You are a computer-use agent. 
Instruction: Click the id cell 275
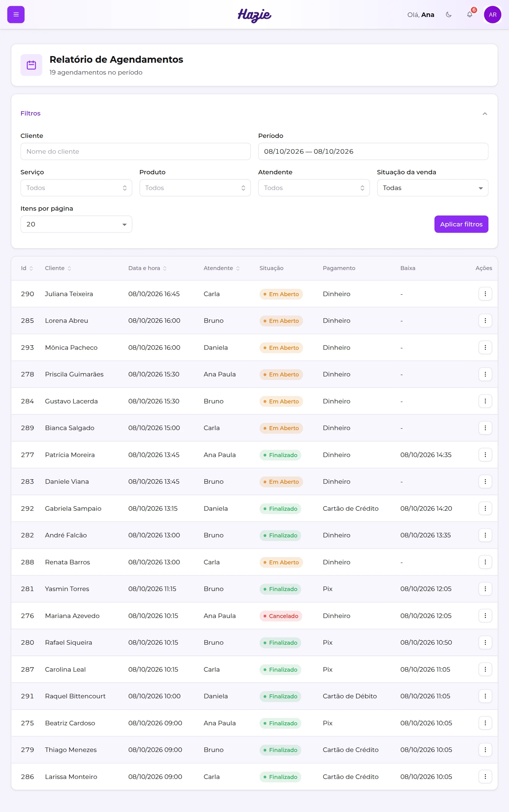pos(27,723)
